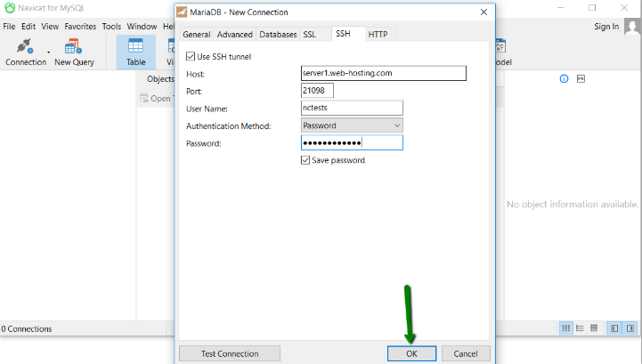Toggle the Save password checkbox

[x=305, y=160]
